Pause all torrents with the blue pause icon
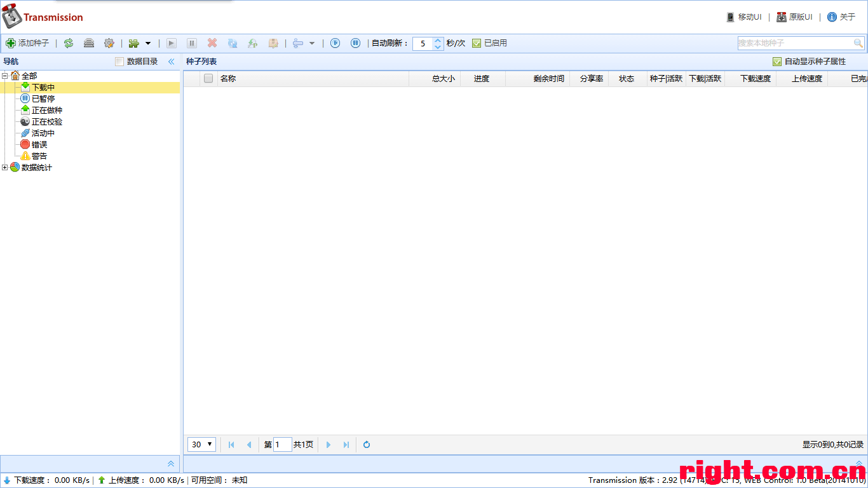The height and width of the screenshot is (488, 868). click(356, 43)
